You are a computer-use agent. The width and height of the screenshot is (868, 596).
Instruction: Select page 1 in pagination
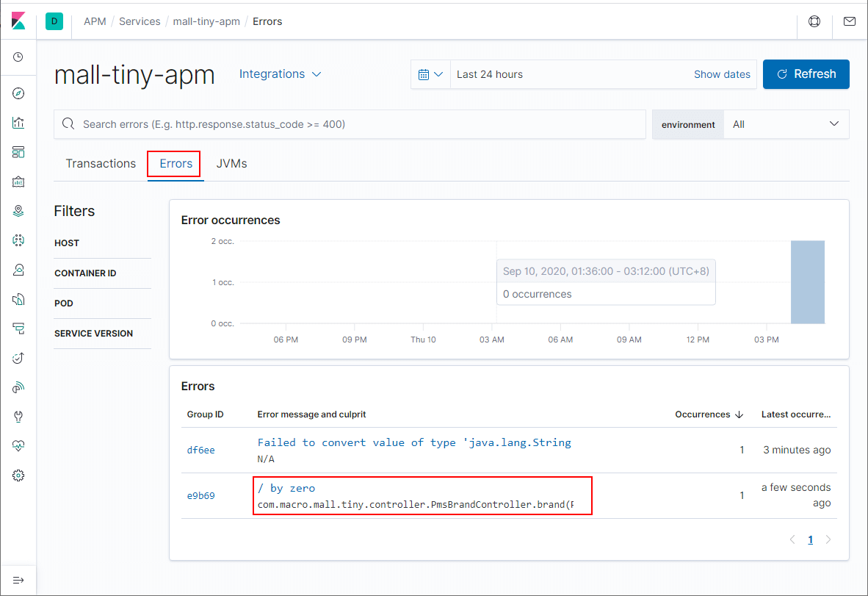pyautogui.click(x=811, y=539)
